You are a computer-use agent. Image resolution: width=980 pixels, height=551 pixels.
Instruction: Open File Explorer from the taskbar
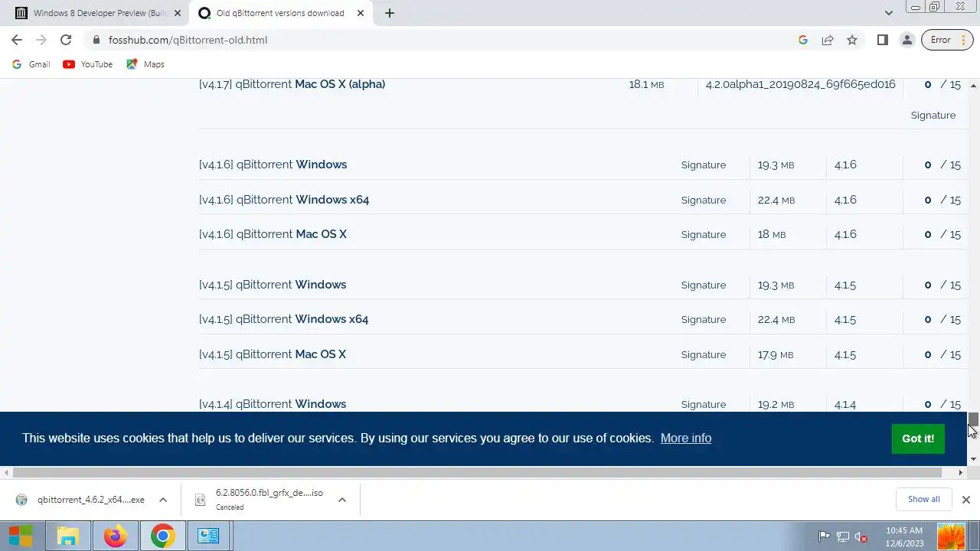[68, 536]
